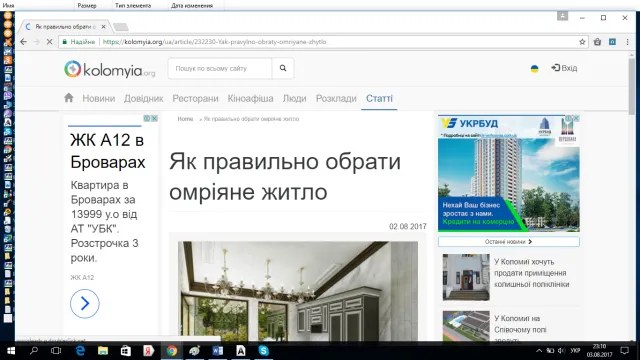The image size is (640, 360).
Task: Open the Люди section
Action: pyautogui.click(x=294, y=98)
